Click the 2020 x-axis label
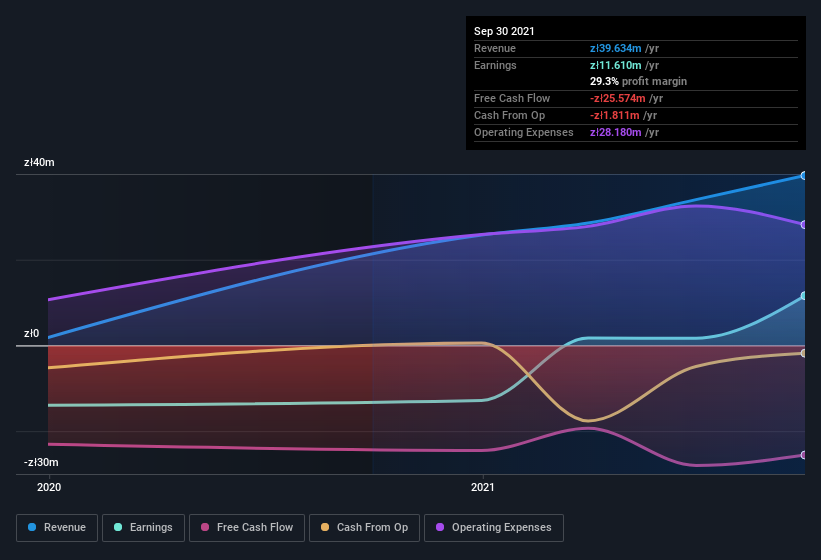 pos(49,487)
